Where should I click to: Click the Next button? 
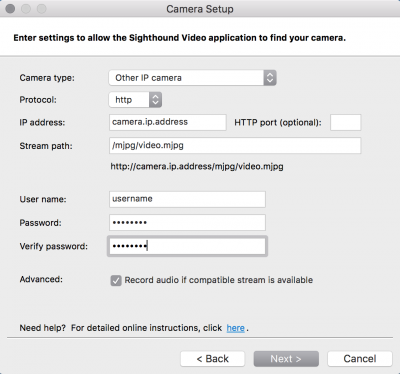[x=286, y=359]
